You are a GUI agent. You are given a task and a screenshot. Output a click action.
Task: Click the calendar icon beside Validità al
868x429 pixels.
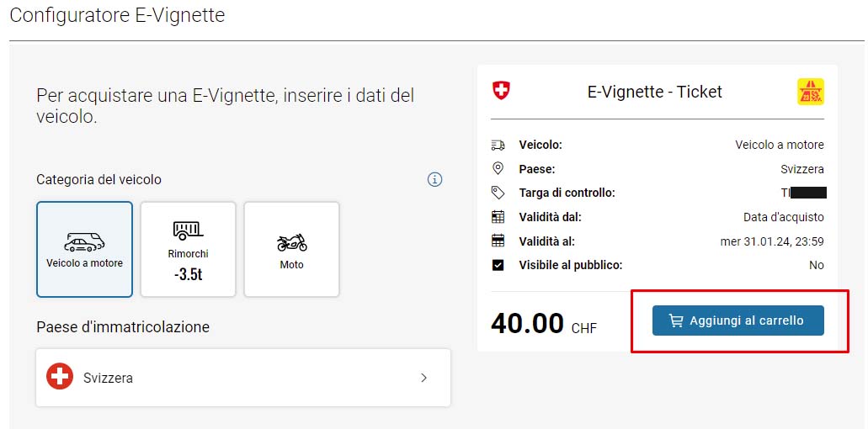click(x=498, y=241)
